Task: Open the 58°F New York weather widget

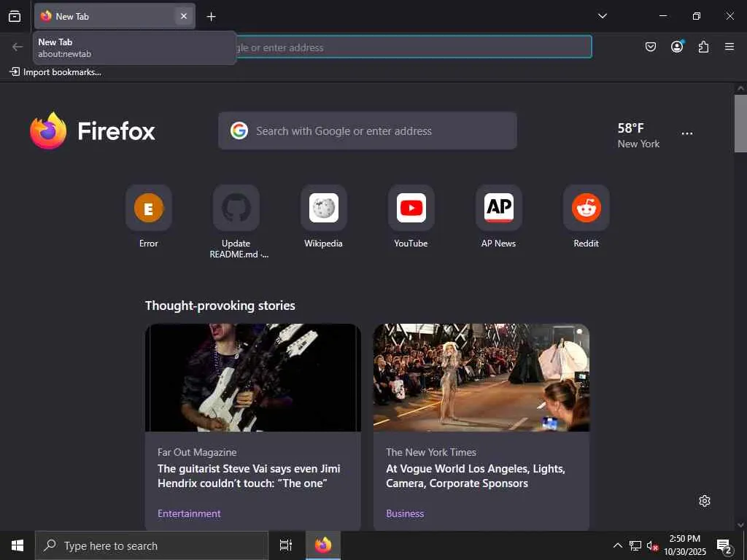Action: [x=638, y=135]
